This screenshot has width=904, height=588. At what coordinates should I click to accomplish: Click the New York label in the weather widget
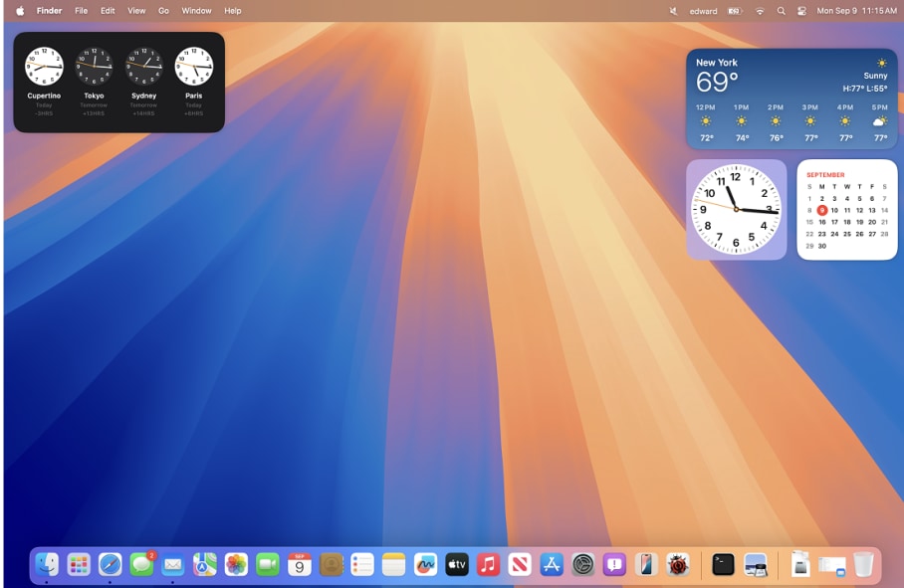click(717, 63)
